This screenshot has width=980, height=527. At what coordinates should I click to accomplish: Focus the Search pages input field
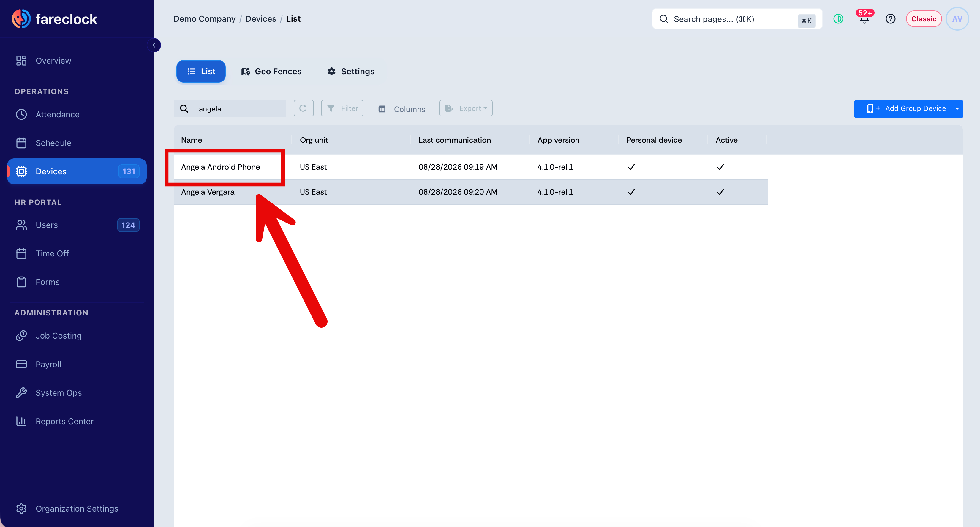point(737,19)
